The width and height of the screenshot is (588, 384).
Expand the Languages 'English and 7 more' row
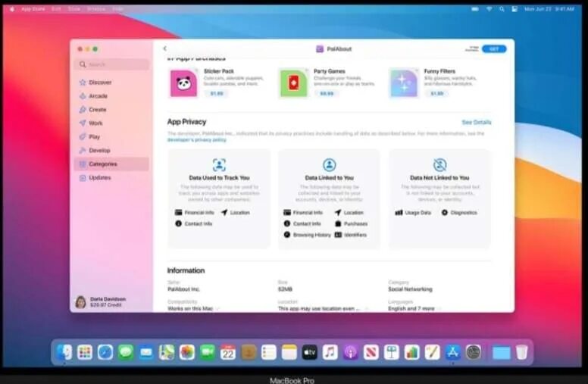point(414,308)
